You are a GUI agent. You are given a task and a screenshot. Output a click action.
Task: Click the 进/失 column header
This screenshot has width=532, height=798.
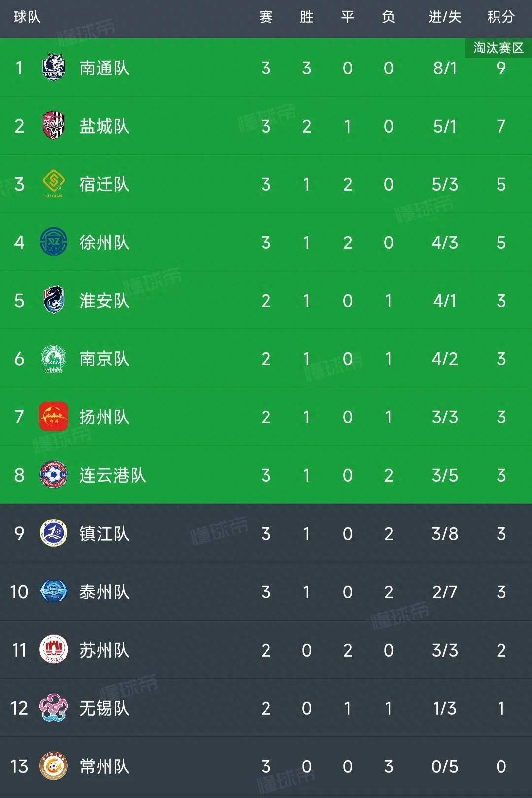click(445, 17)
